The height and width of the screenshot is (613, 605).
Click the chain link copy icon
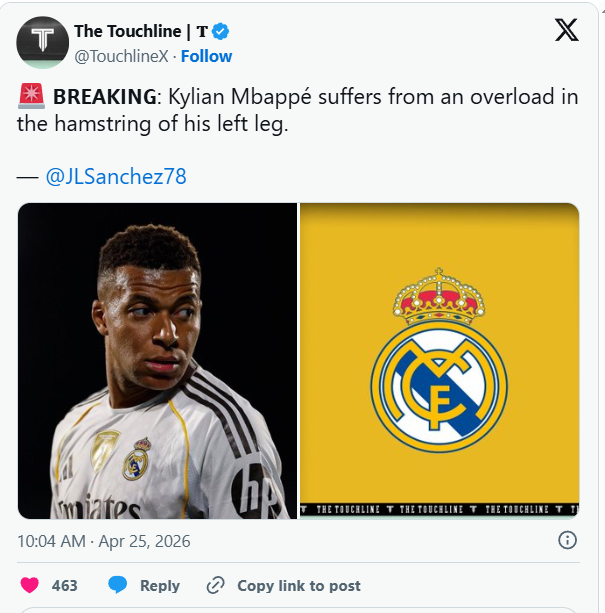click(215, 585)
